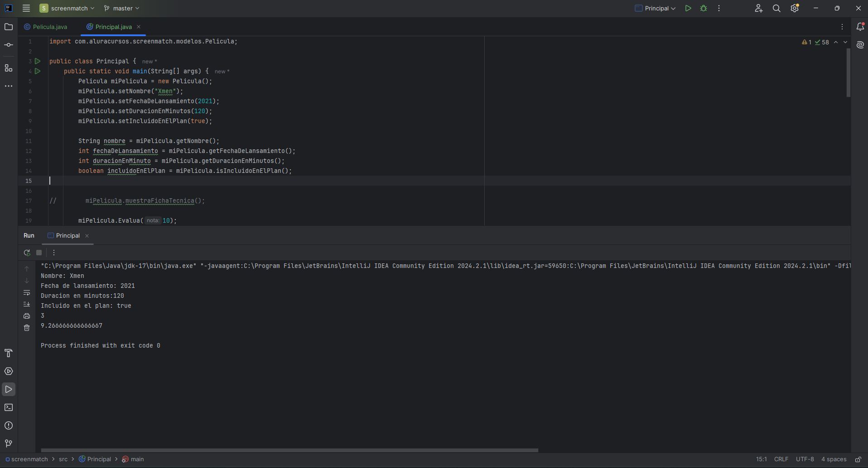The width and height of the screenshot is (868, 468).
Task: Go to next highlighted error
Action: (845, 42)
